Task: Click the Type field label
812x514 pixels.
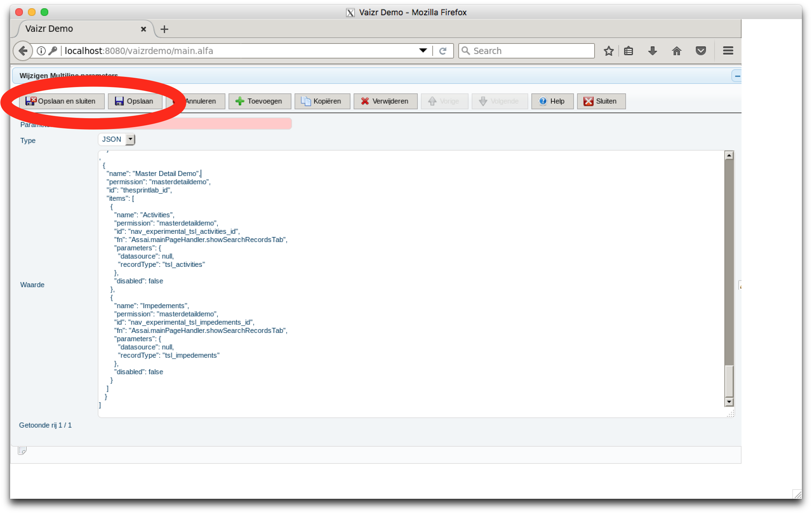Action: (x=28, y=141)
